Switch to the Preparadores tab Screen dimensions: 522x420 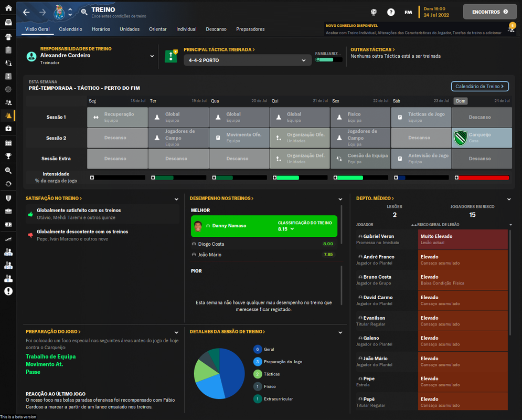tap(250, 29)
